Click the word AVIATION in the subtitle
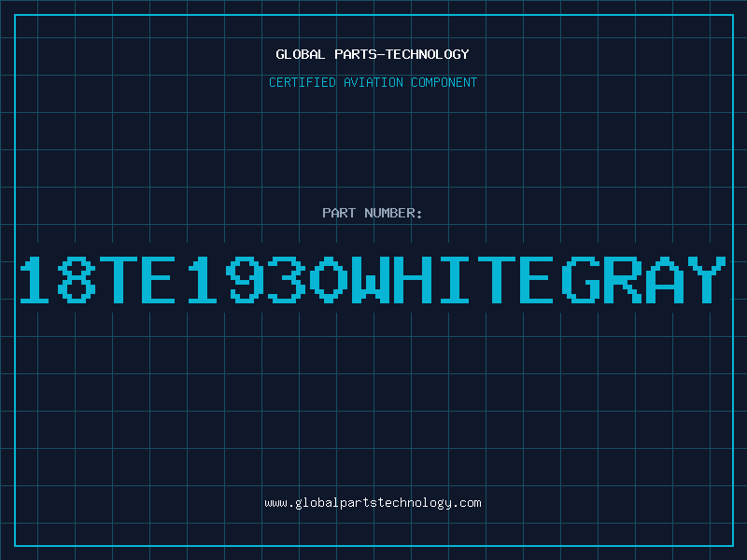The image size is (747, 560). (x=373, y=82)
